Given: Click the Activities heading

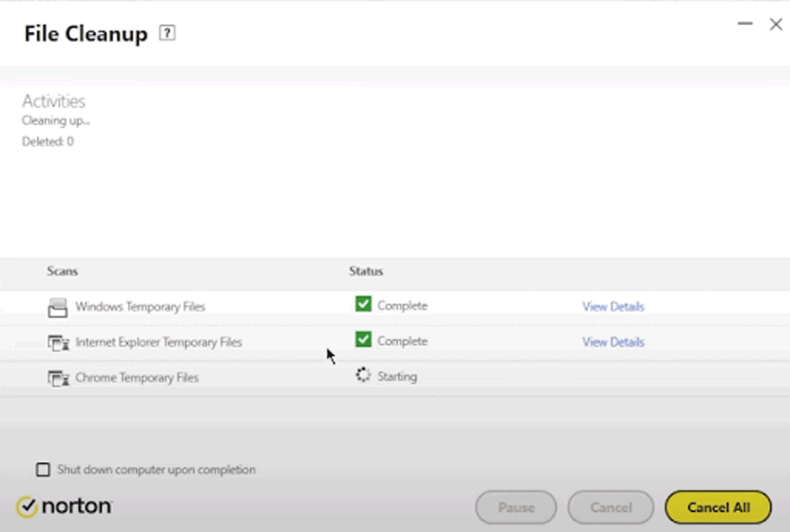Looking at the screenshot, I should tap(54, 101).
